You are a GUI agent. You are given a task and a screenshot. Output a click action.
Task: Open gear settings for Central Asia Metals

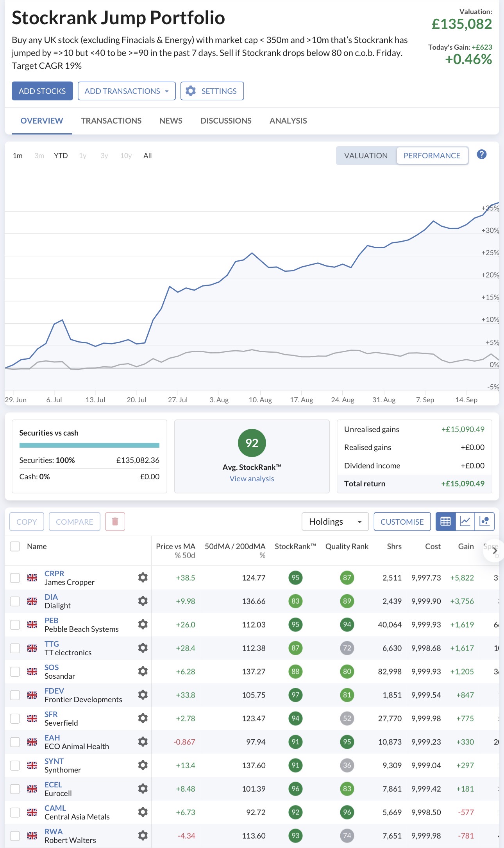coord(143,812)
